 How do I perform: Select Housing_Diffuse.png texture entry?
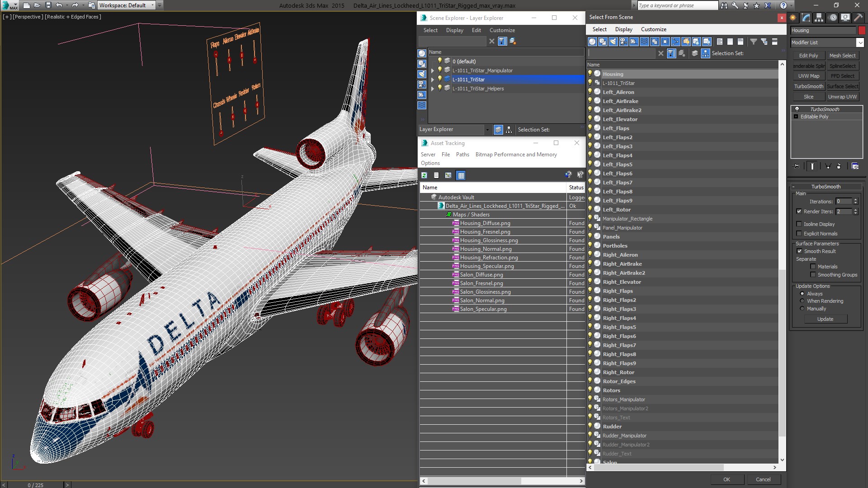(485, 223)
